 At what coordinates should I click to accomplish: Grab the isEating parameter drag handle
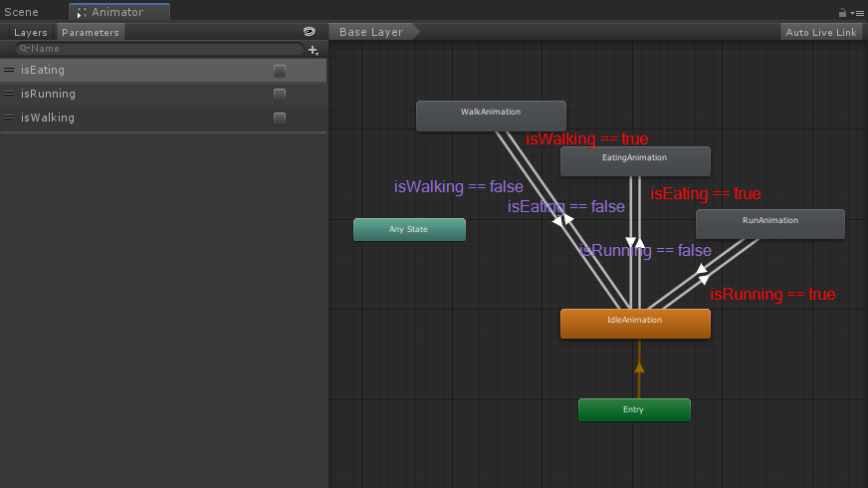click(x=9, y=70)
